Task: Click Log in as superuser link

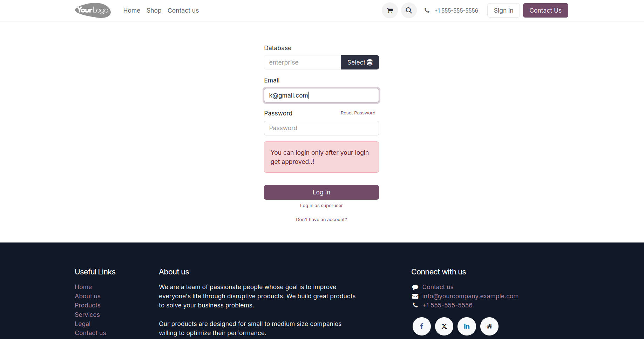Action: 321,206
